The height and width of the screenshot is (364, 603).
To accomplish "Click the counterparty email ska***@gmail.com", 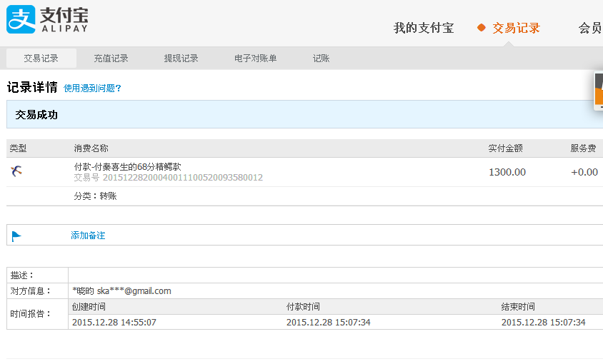I will pos(134,290).
